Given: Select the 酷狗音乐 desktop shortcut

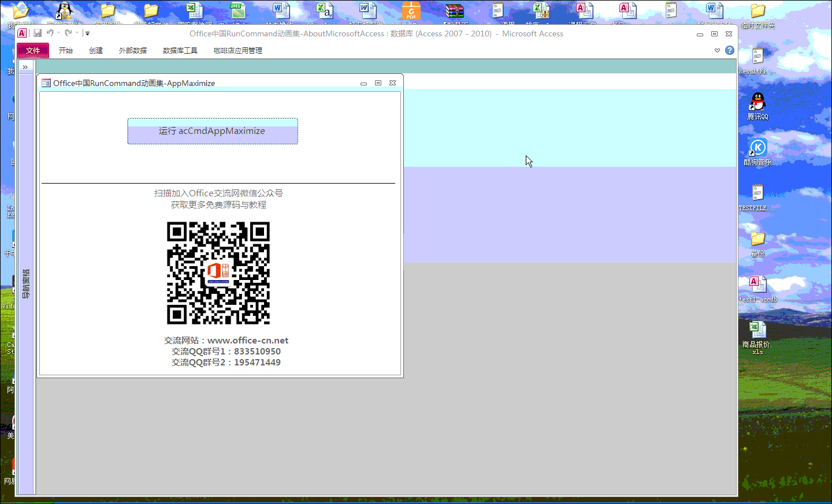Looking at the screenshot, I should [757, 152].
